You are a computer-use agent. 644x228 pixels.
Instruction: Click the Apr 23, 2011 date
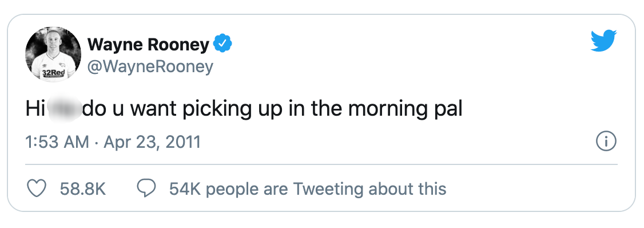pos(152,143)
